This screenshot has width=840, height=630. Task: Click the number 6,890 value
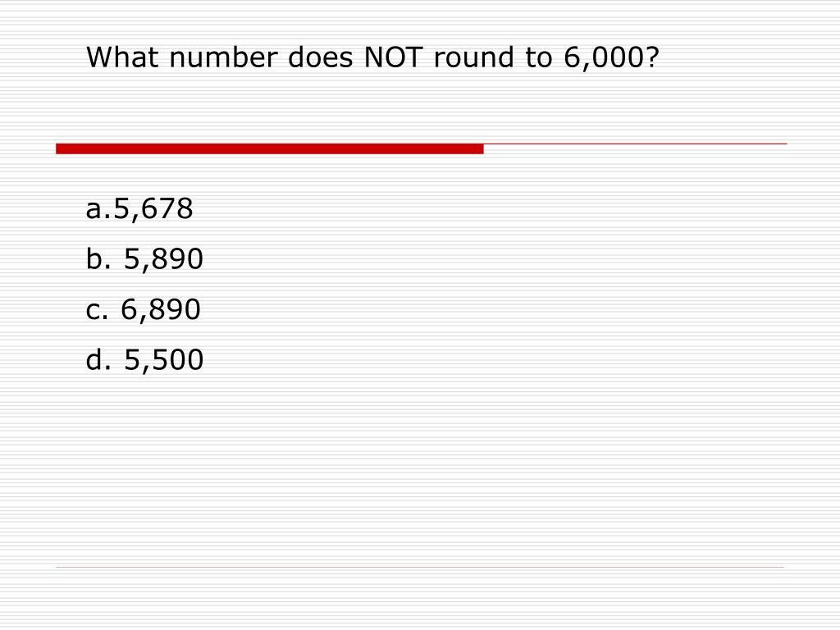coord(161,310)
